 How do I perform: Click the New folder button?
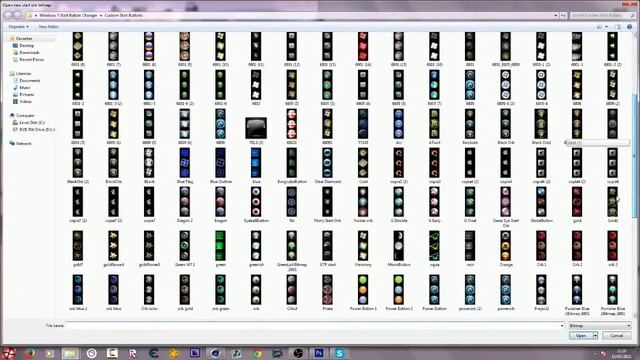(x=49, y=27)
